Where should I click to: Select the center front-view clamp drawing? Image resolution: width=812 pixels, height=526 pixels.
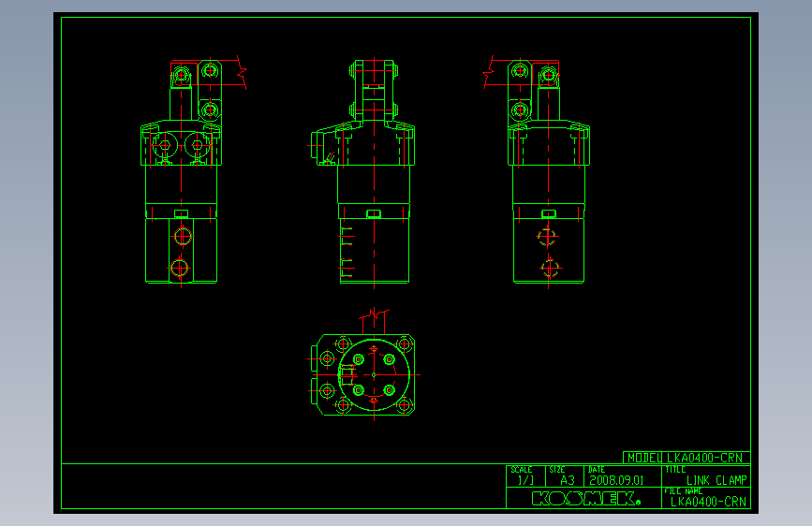(362, 173)
